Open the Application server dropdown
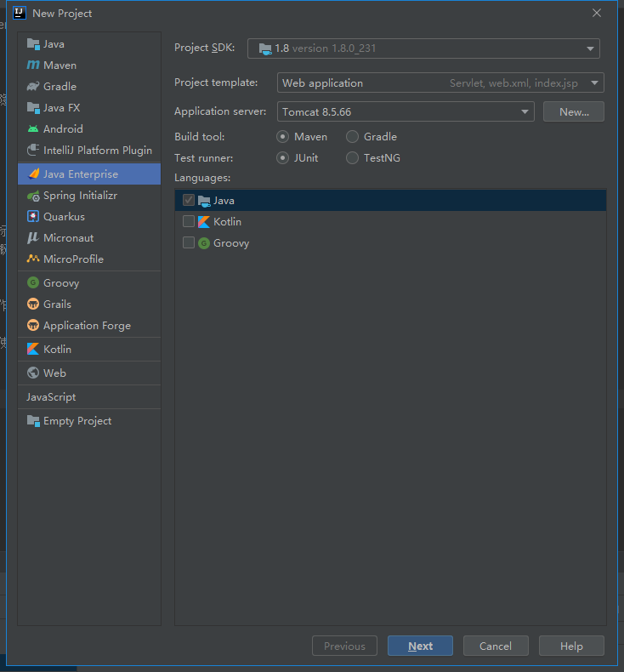The width and height of the screenshot is (624, 672). click(x=406, y=111)
